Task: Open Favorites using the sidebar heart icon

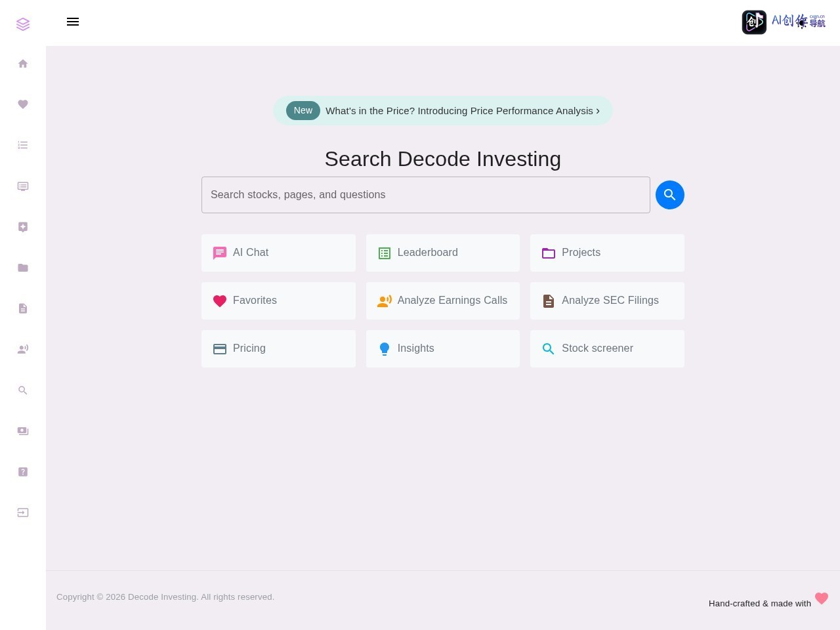Action: click(23, 104)
